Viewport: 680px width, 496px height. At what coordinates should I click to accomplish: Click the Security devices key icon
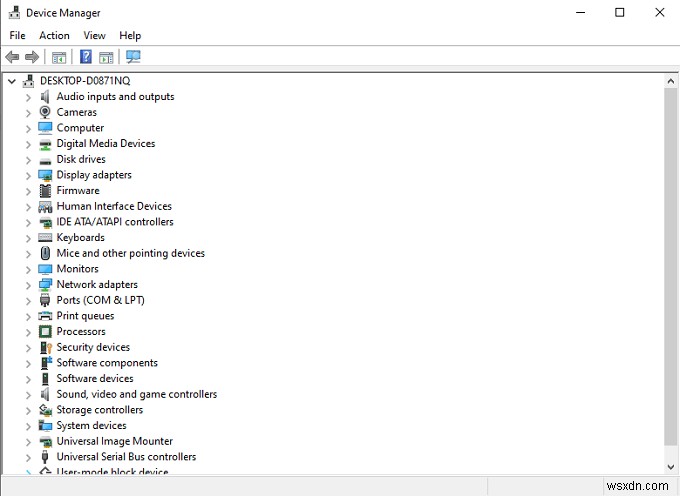[x=46, y=347]
